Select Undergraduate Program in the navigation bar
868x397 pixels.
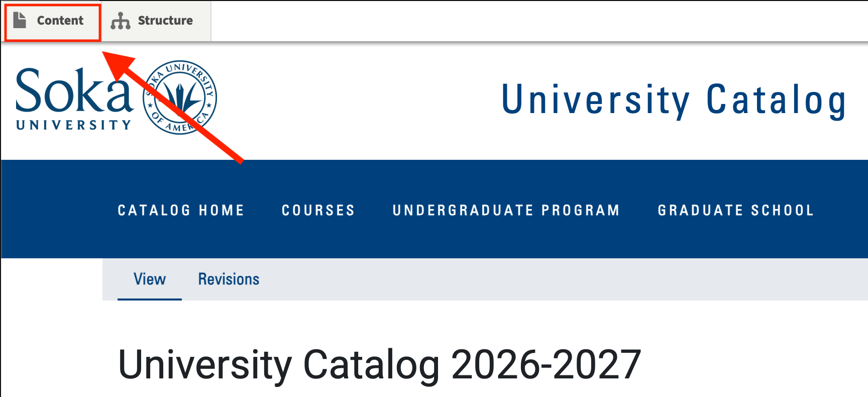pyautogui.click(x=506, y=210)
